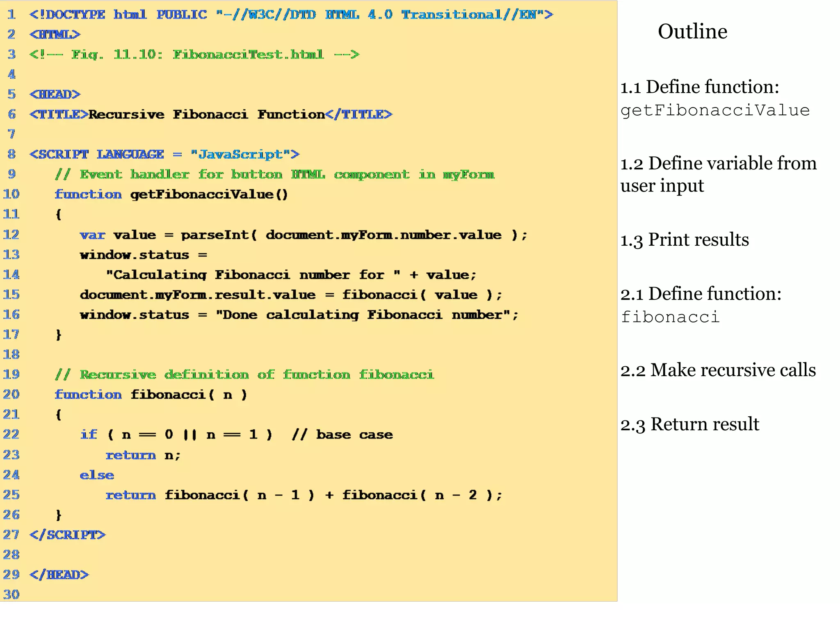Click 'window.status =' on line 13

(144, 255)
